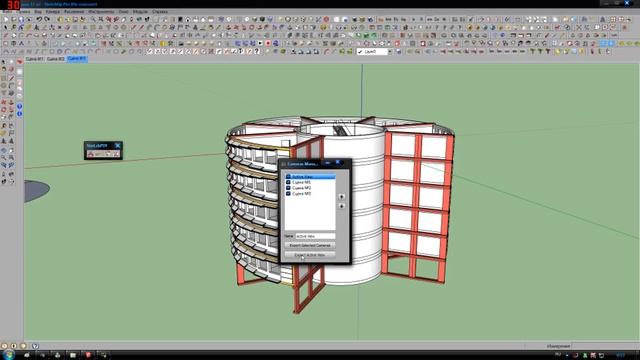The image size is (640, 360).
Task: Select the Line pencil tool
Action: [x=11, y=78]
